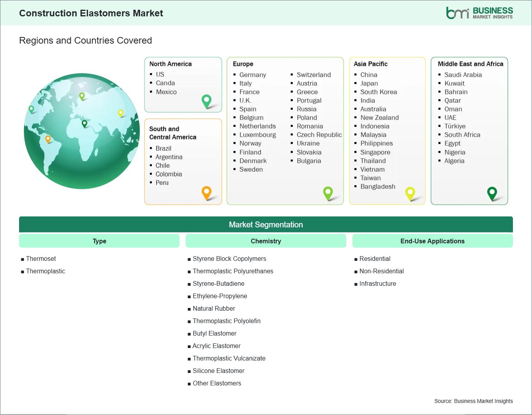Check the Residential end-use application
532x415 pixels.
click(375, 258)
